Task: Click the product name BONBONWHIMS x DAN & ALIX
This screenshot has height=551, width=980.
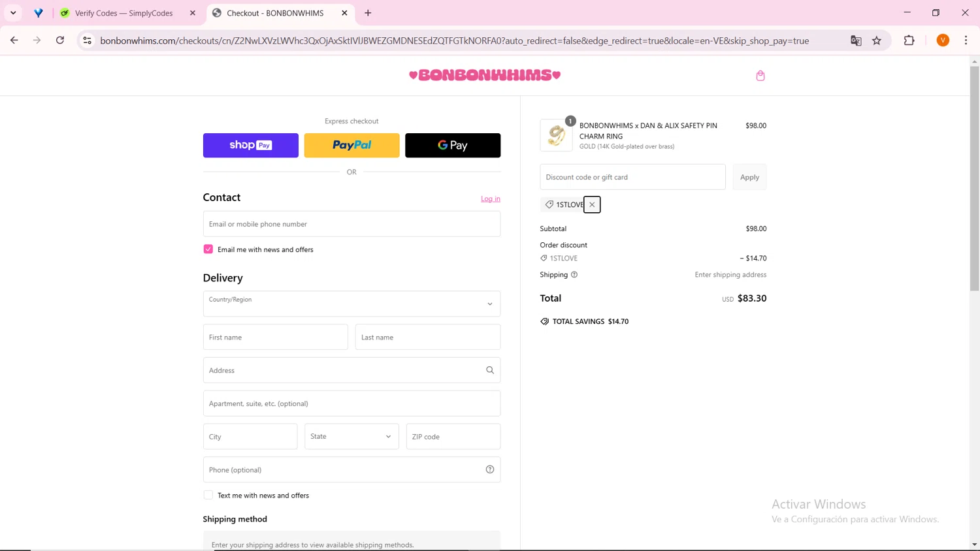Action: click(x=648, y=131)
